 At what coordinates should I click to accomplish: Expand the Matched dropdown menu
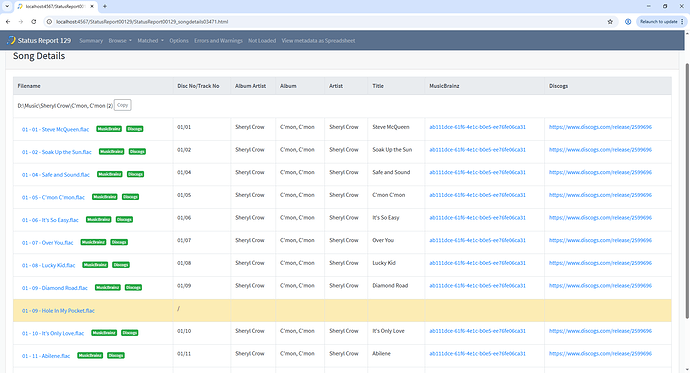[150, 40]
